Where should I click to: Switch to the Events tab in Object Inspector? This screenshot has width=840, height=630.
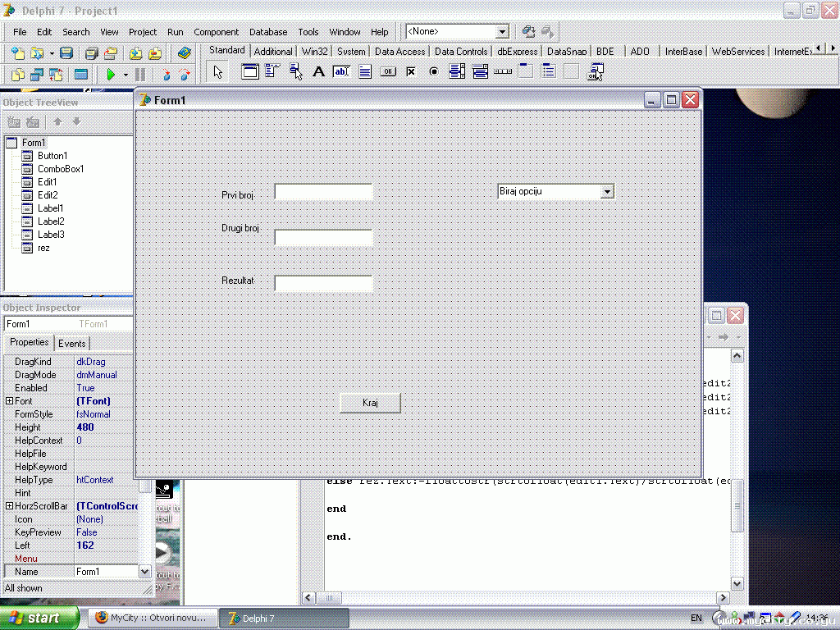[72, 344]
